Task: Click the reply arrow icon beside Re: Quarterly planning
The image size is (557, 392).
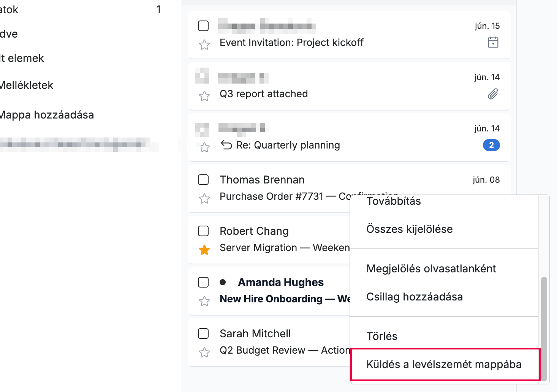Action: pos(226,145)
